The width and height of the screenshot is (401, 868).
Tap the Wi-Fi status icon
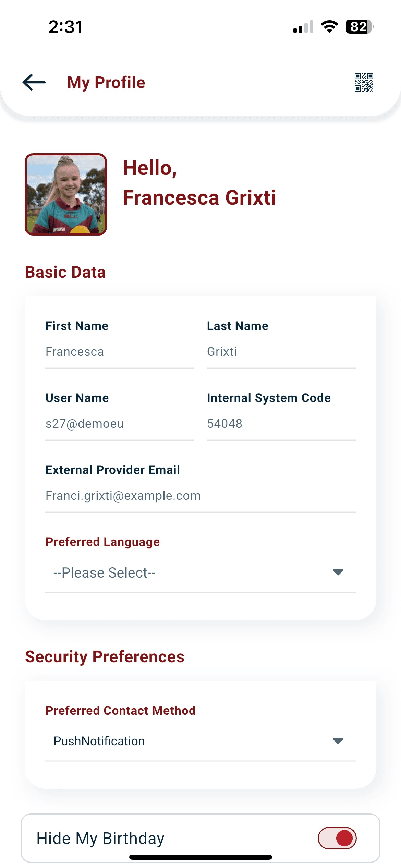coord(329,26)
